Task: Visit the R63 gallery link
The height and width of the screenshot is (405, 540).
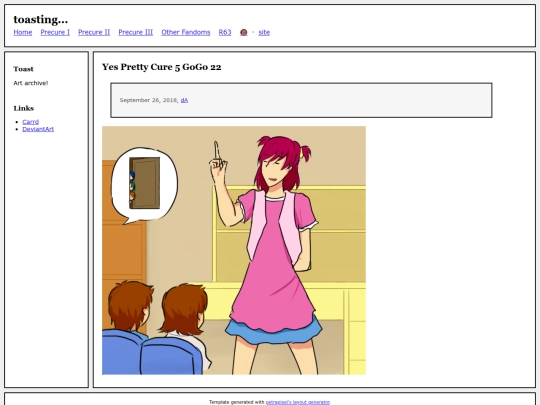Action: pos(225,32)
